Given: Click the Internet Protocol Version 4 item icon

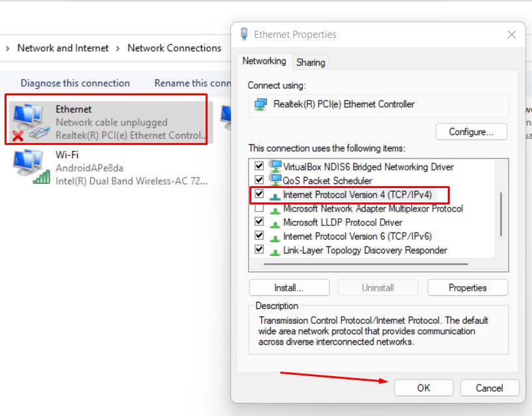Looking at the screenshot, I should [275, 196].
